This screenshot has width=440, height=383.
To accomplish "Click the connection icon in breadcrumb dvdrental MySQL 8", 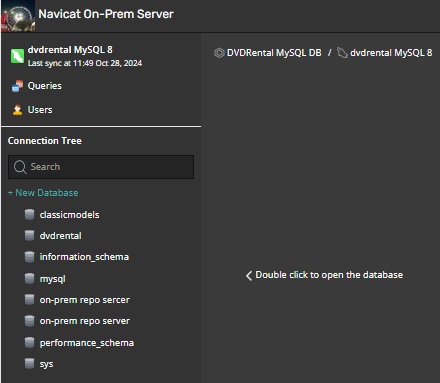I will click(x=342, y=53).
